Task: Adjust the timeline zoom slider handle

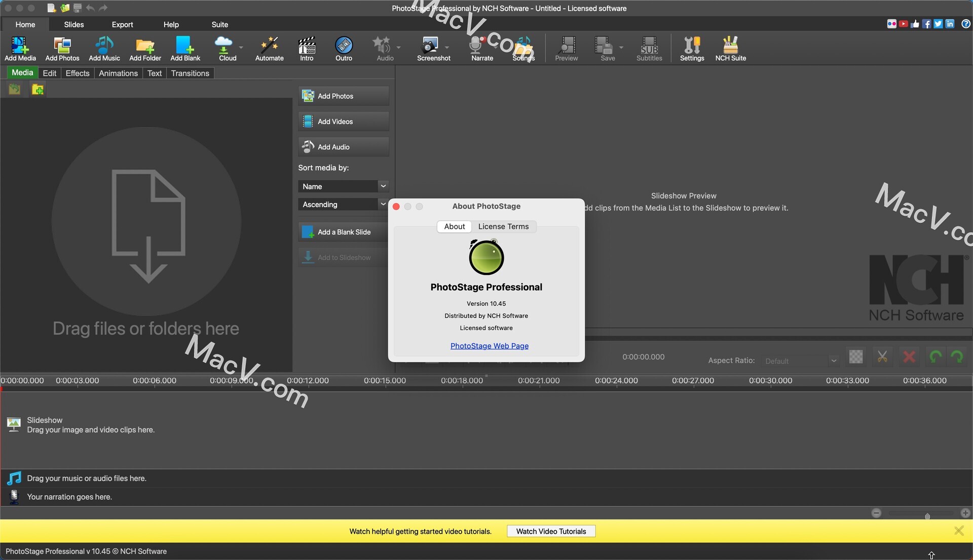Action: point(927,515)
